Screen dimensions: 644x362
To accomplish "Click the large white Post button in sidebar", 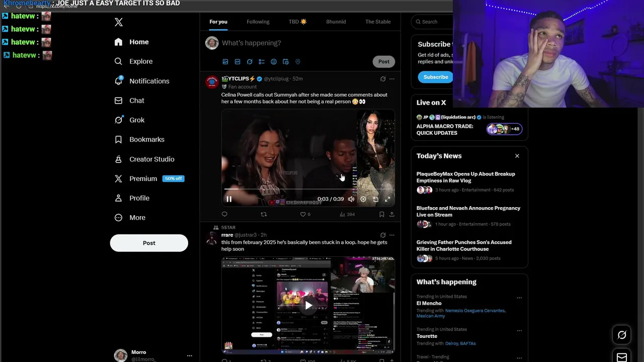I will 149,243.
